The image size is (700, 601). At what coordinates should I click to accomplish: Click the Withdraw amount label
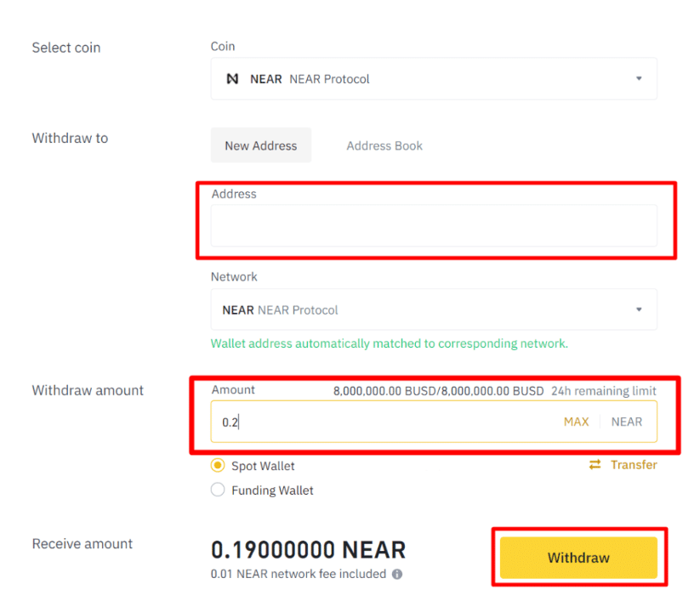(x=88, y=390)
